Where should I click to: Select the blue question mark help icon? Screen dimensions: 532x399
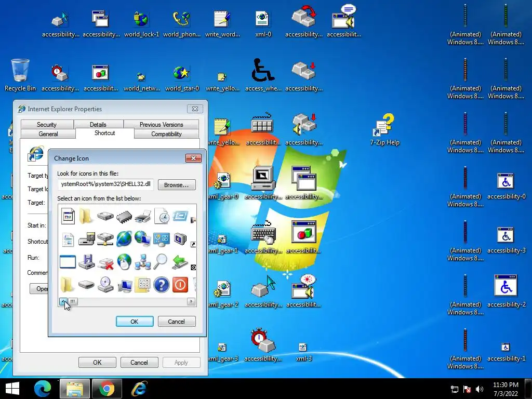click(x=162, y=285)
